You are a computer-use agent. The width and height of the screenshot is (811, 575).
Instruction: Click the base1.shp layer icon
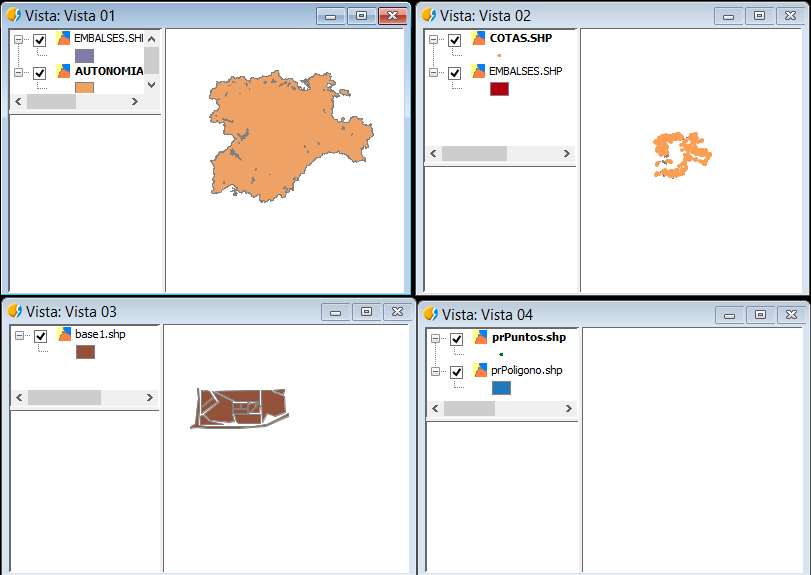click(65, 335)
